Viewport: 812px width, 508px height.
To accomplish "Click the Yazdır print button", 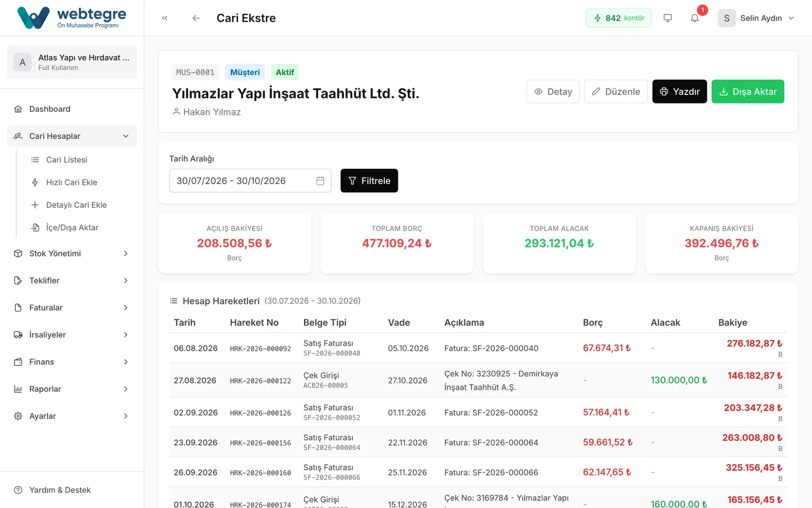I will 680,91.
